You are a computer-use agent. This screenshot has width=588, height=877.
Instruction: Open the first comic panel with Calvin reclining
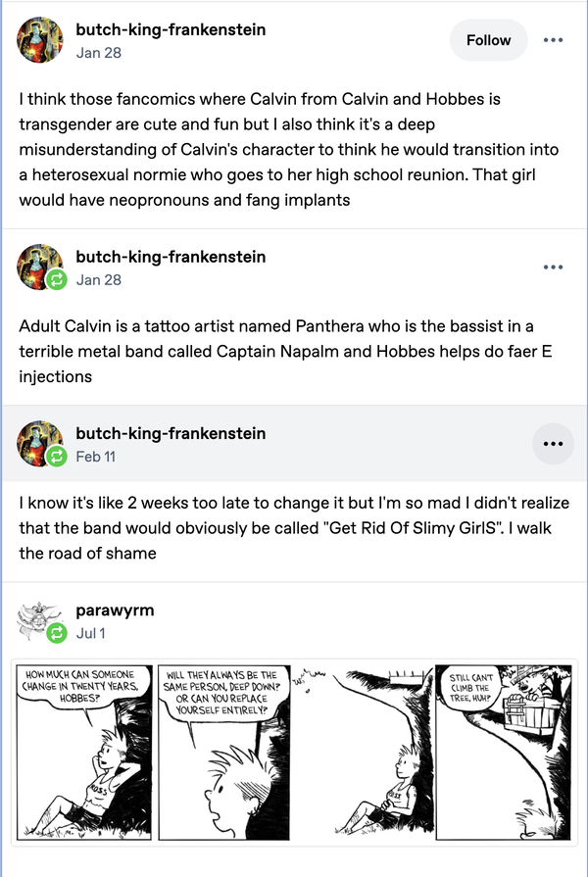click(x=84, y=752)
